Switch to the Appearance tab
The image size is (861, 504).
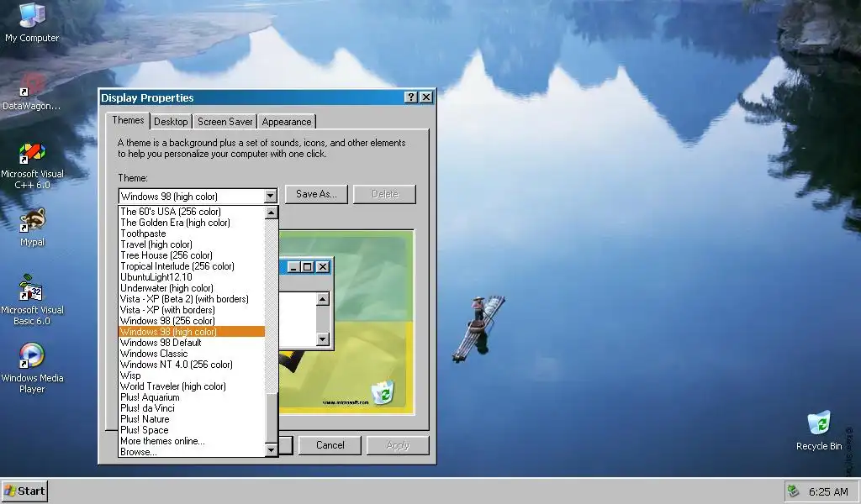(x=287, y=122)
